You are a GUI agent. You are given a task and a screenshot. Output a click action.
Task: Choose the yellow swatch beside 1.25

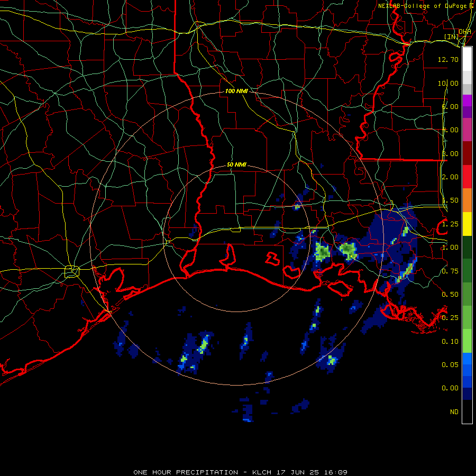(467, 224)
